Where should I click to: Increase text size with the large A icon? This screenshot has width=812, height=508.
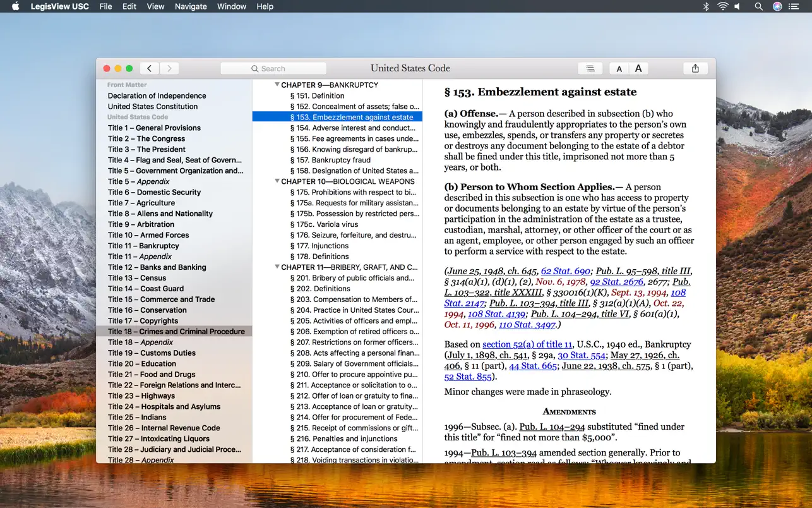638,68
